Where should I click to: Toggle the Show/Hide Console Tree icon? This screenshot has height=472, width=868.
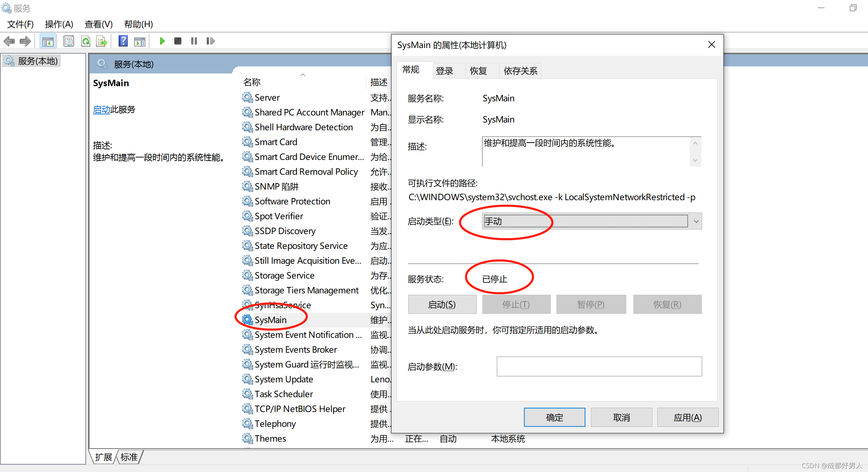pyautogui.click(x=48, y=41)
